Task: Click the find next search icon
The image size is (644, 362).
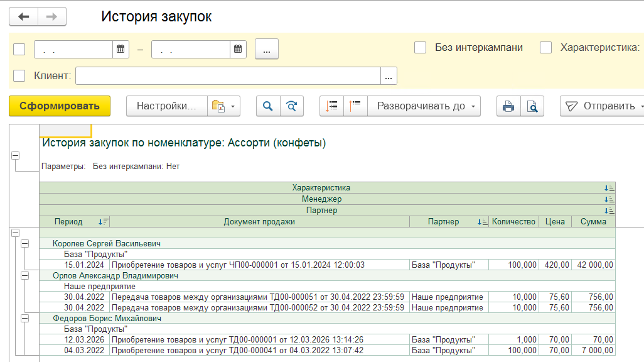Action: click(x=292, y=106)
